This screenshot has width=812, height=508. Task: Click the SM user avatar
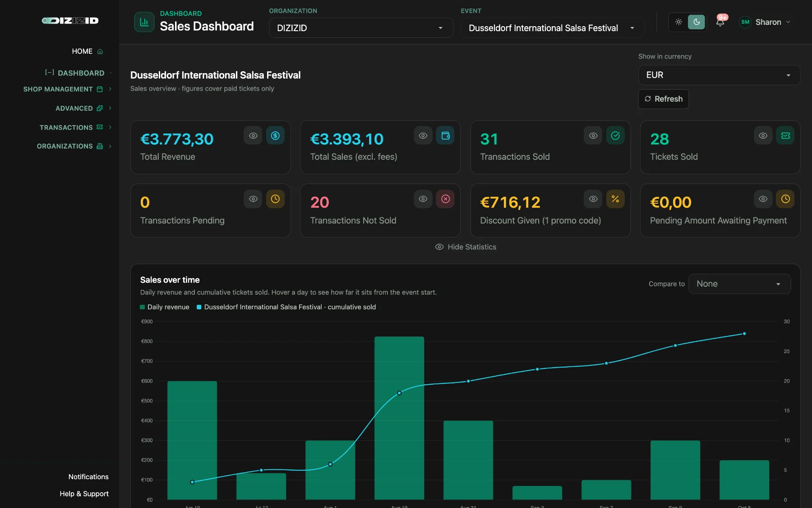pyautogui.click(x=745, y=22)
